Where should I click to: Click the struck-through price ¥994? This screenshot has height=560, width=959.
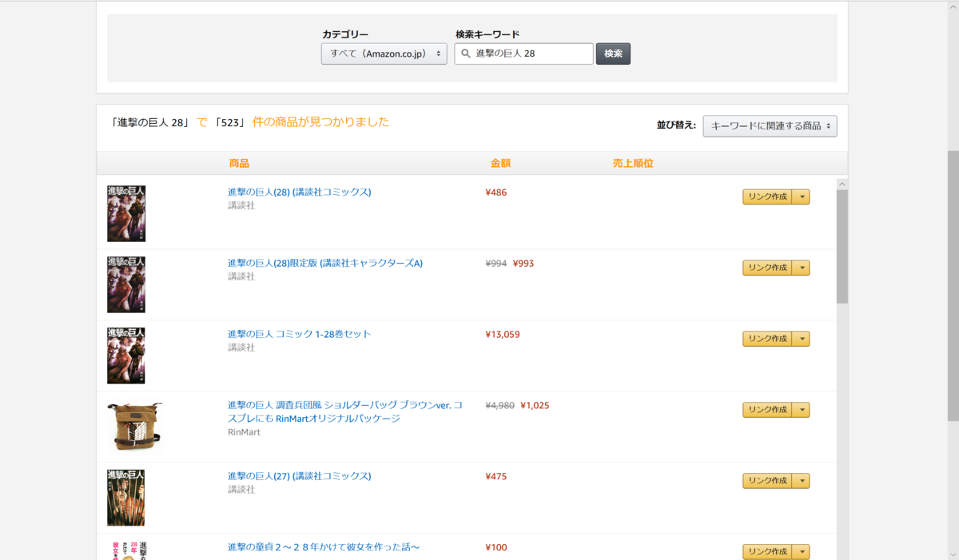tap(496, 263)
